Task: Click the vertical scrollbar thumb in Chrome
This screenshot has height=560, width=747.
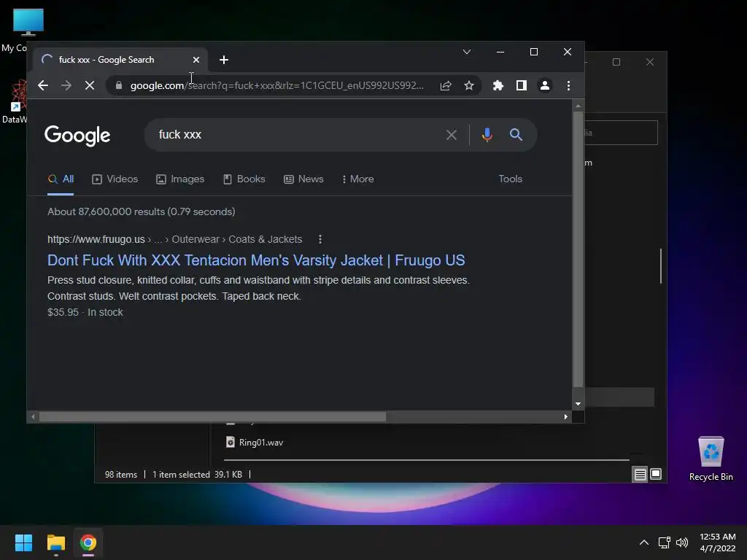Action: (578, 249)
